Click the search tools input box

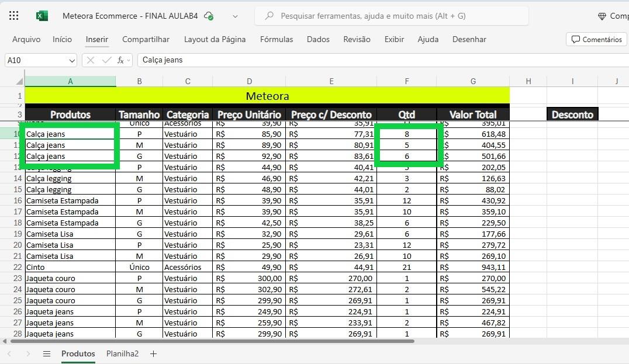tap(392, 16)
